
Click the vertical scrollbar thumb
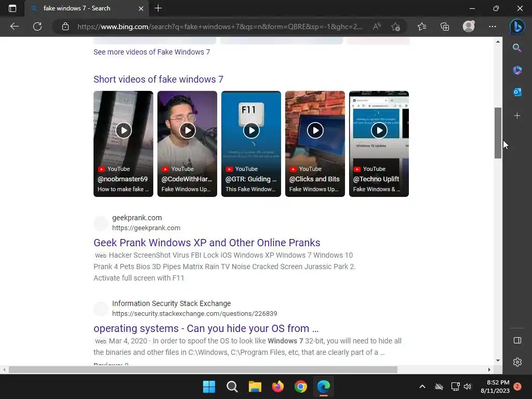498,133
